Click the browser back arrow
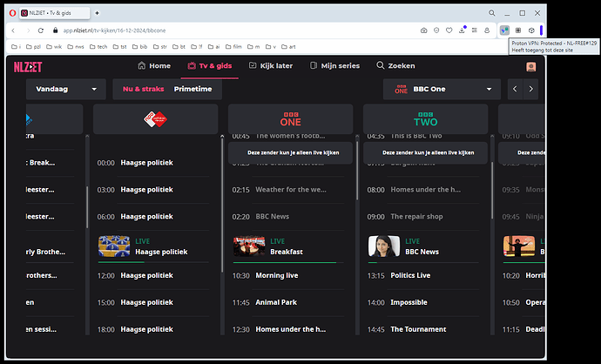 click(x=13, y=30)
